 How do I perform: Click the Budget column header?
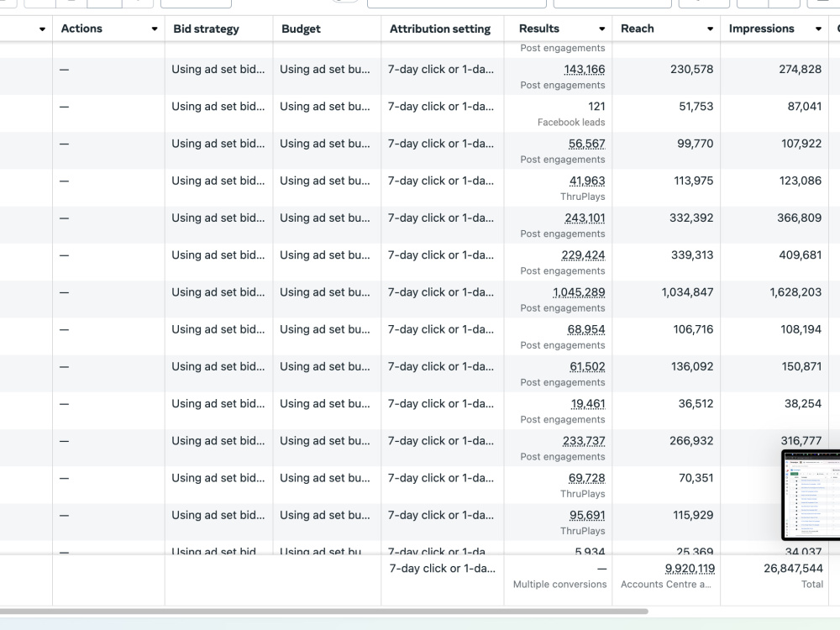301,29
